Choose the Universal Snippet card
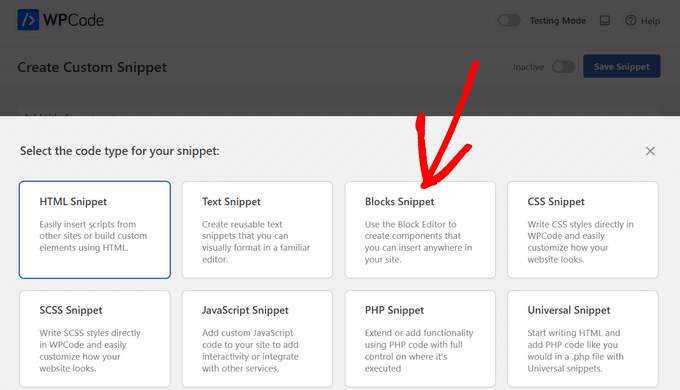The image size is (680, 390). (x=583, y=339)
